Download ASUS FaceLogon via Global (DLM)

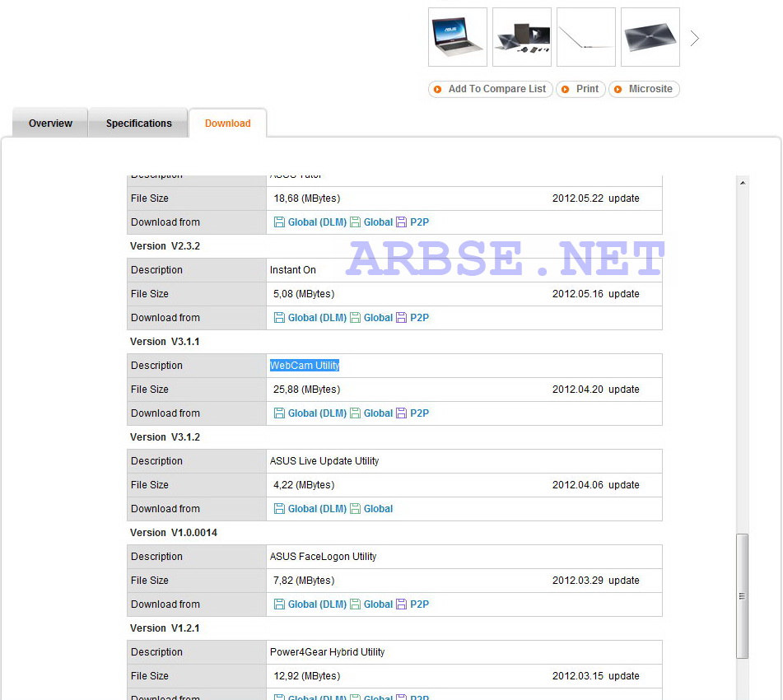point(317,604)
